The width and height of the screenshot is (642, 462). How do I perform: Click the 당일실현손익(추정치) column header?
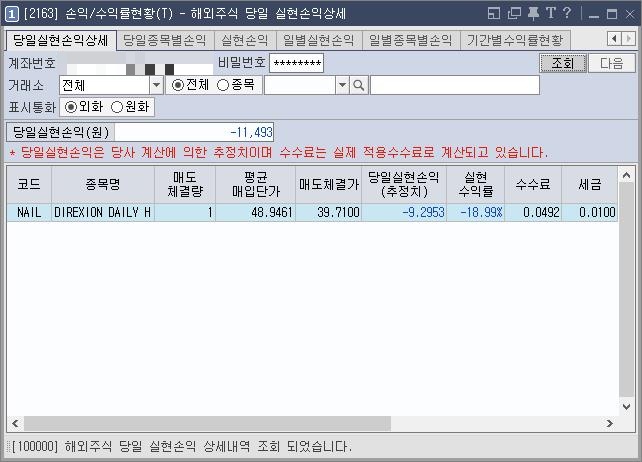[x=404, y=184]
